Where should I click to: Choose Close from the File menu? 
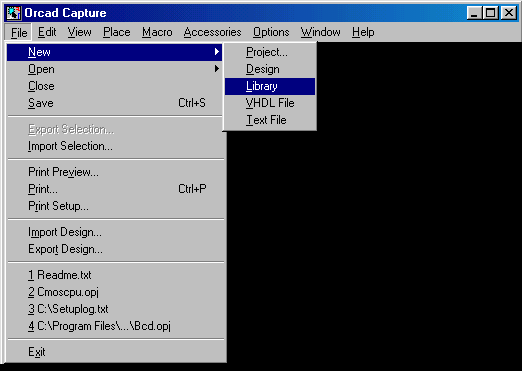(x=114, y=86)
